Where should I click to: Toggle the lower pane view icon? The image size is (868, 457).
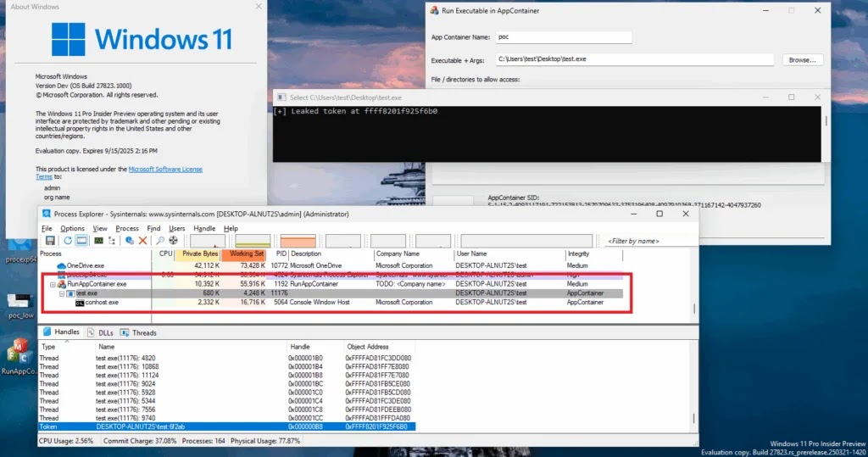(81, 241)
